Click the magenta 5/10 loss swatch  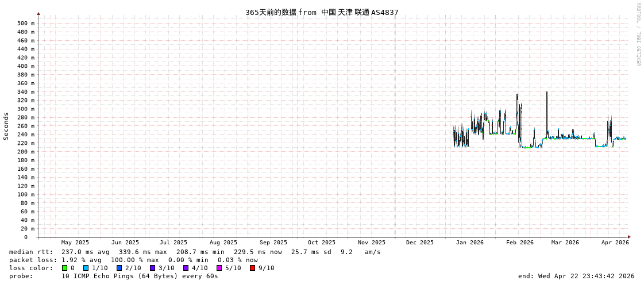[219, 268]
